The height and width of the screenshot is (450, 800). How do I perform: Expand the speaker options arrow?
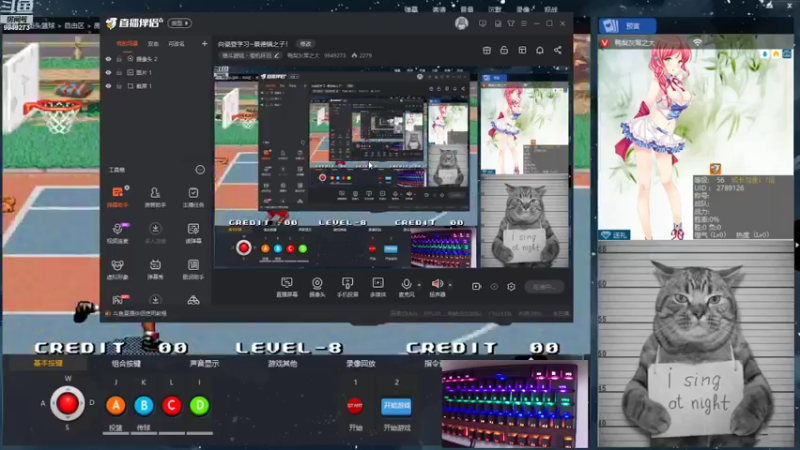pos(450,285)
